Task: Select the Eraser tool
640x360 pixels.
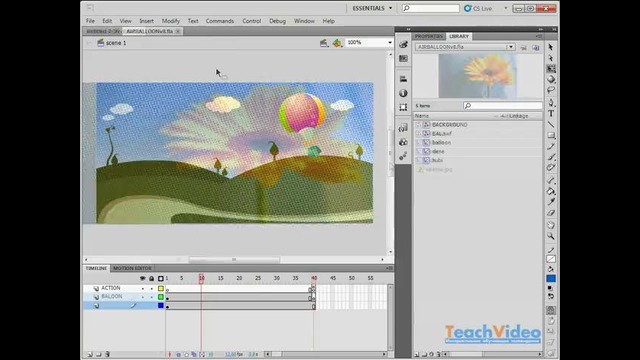Action: (x=551, y=212)
